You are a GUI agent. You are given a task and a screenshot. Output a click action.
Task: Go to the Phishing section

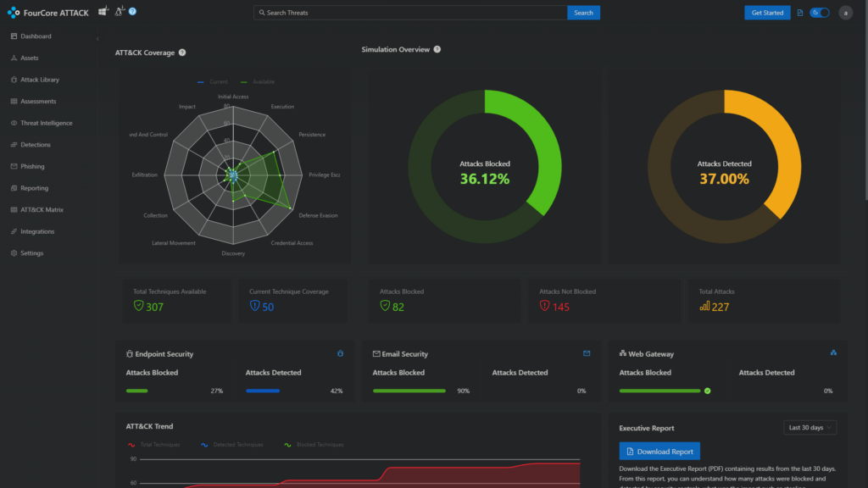(x=32, y=166)
